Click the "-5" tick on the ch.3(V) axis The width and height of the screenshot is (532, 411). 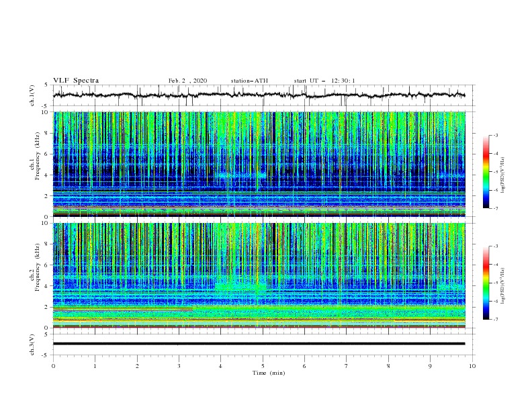(x=46, y=355)
